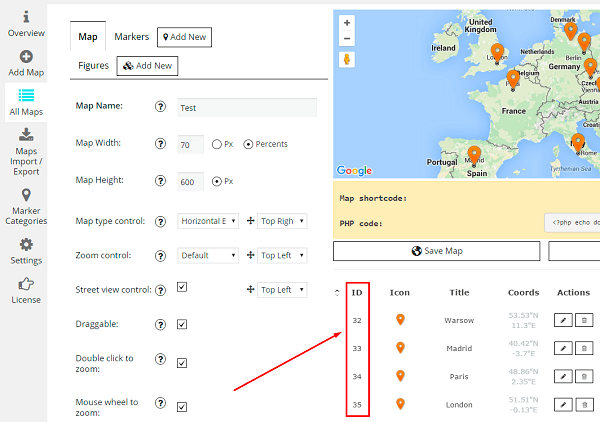Open help for Street view control
Image resolution: width=600 pixels, height=422 pixels.
click(x=160, y=290)
